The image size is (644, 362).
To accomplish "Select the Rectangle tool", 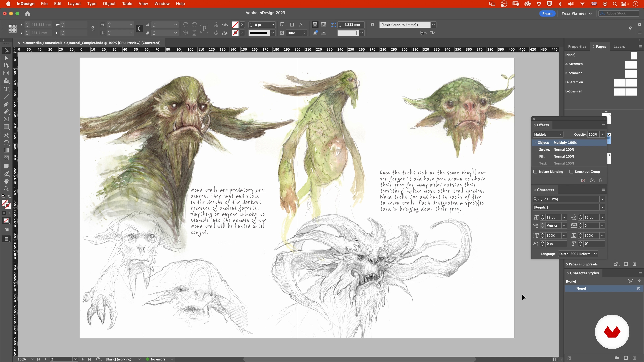I will click(6, 127).
